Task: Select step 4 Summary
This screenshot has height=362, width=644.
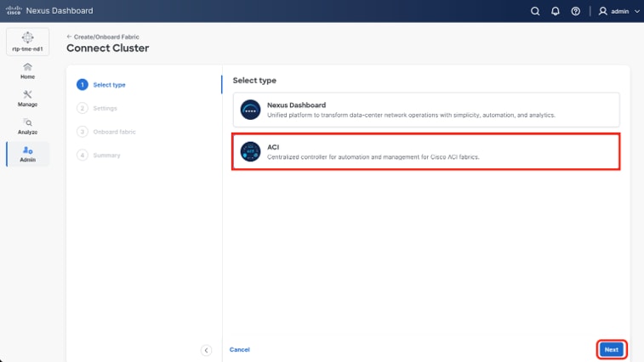Action: pos(99,156)
